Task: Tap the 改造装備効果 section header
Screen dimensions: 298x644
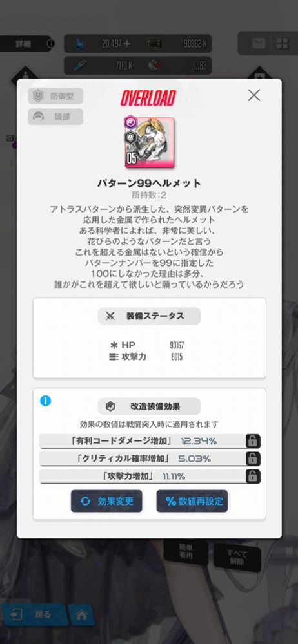Action: (x=149, y=406)
